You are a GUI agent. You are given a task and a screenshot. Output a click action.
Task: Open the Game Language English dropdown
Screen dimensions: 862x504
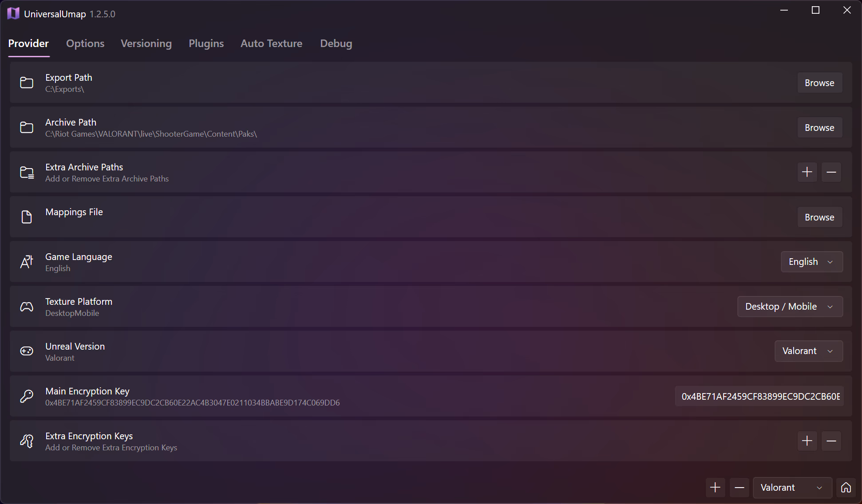811,262
